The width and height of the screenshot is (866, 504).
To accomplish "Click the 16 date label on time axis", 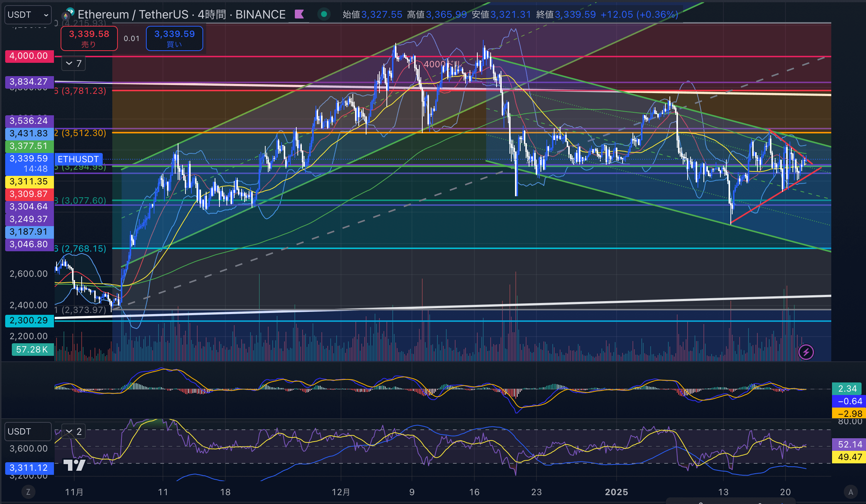I will click(x=474, y=492).
